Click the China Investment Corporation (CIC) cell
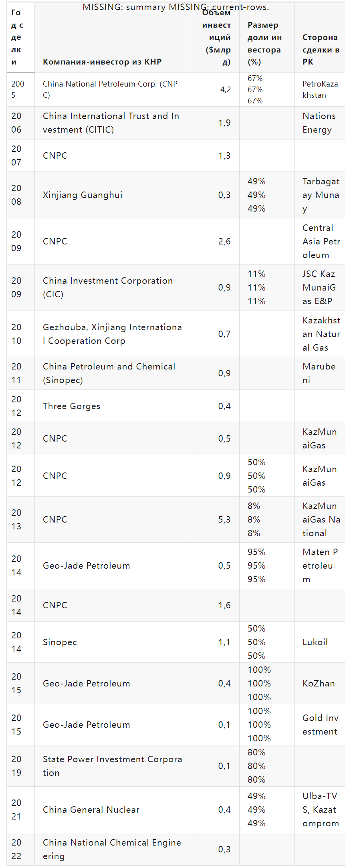The width and height of the screenshot is (345, 868). (x=108, y=287)
